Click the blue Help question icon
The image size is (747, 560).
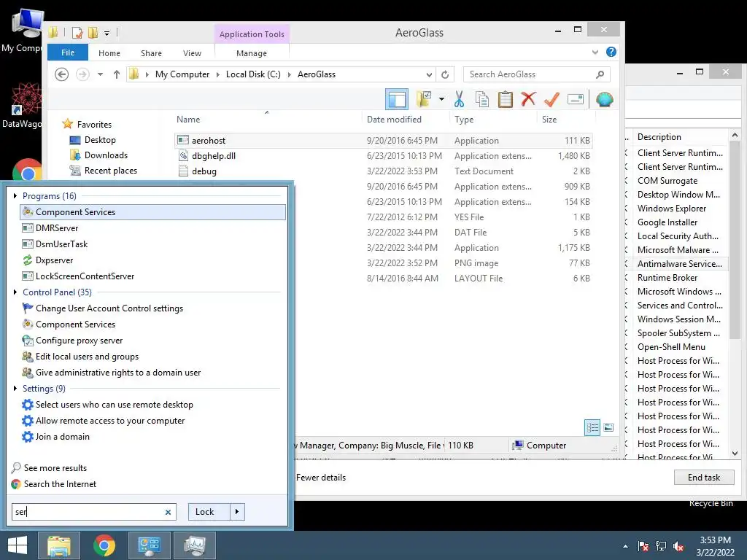[x=611, y=52]
